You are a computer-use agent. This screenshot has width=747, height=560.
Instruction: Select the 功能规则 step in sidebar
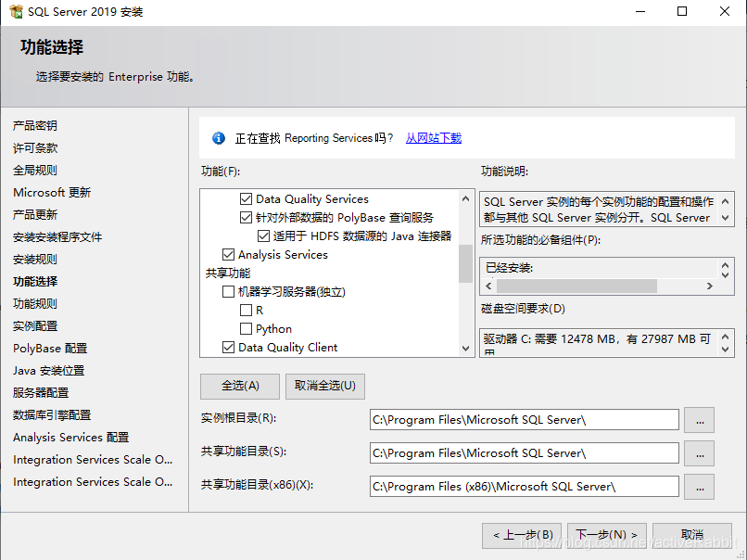(35, 303)
